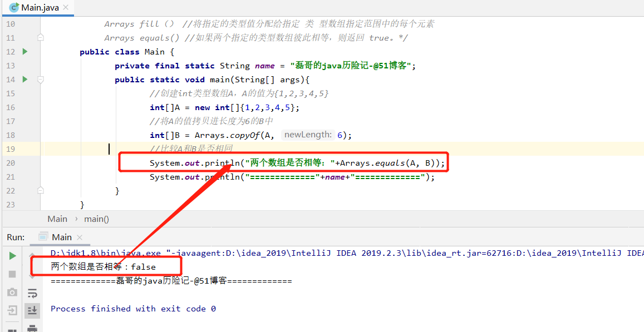Click the String[] args parameter on line 14
644x332 pixels.
[269, 80]
